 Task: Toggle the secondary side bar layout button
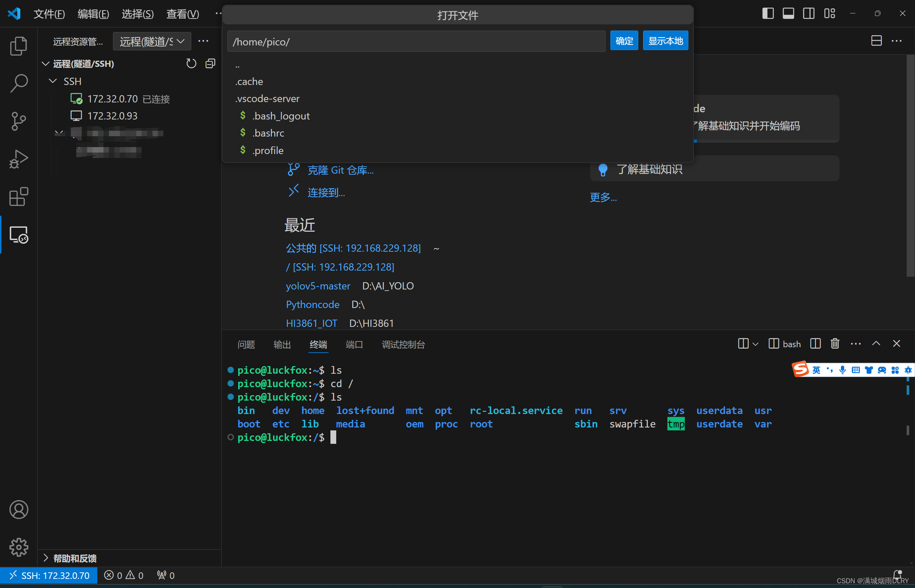coord(809,13)
